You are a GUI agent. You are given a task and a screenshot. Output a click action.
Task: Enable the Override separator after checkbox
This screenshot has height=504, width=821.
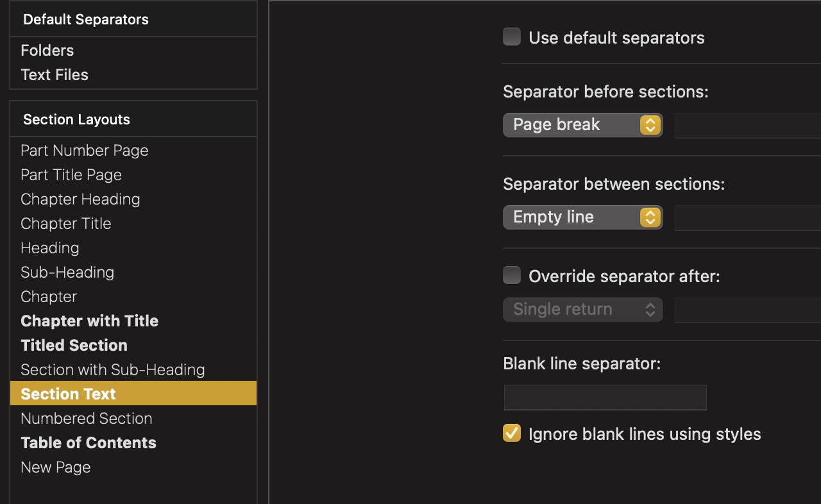click(x=511, y=274)
